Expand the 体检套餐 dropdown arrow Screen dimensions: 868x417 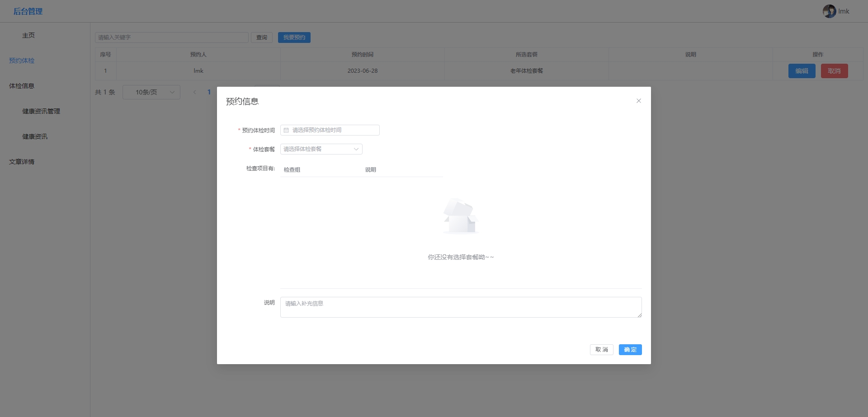tap(356, 149)
